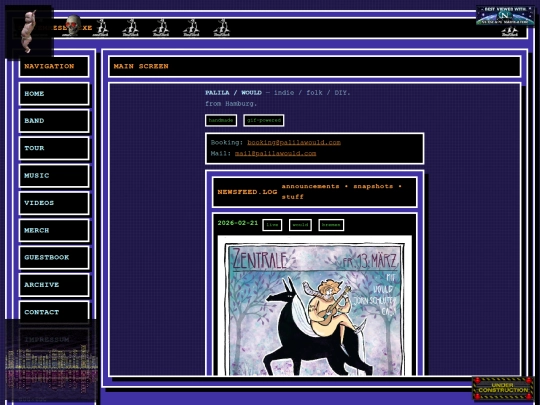Image resolution: width=540 pixels, height=405 pixels.
Task: Open the Best Viewed With Netscape badge
Action: 505,15
